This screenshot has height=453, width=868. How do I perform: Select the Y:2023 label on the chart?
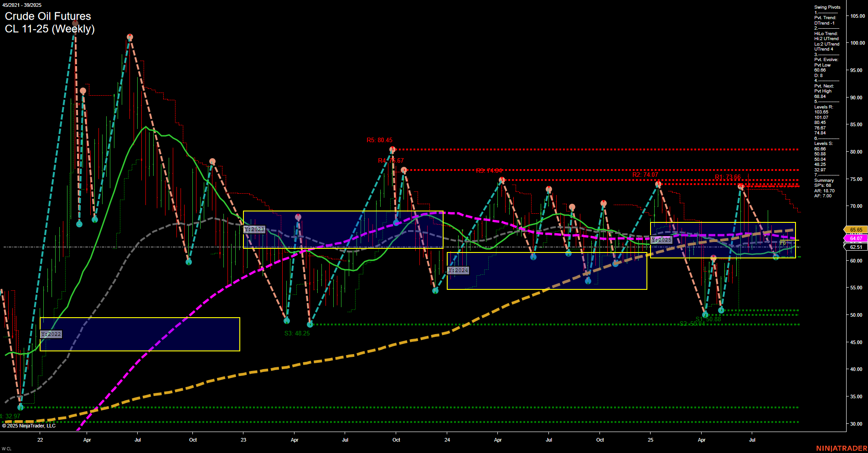pyautogui.click(x=253, y=229)
